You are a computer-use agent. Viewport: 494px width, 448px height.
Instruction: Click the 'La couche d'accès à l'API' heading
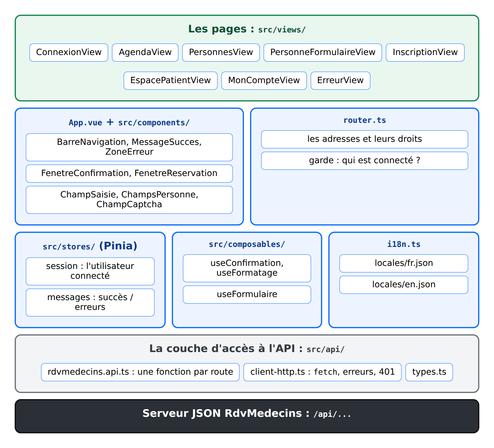(x=247, y=349)
